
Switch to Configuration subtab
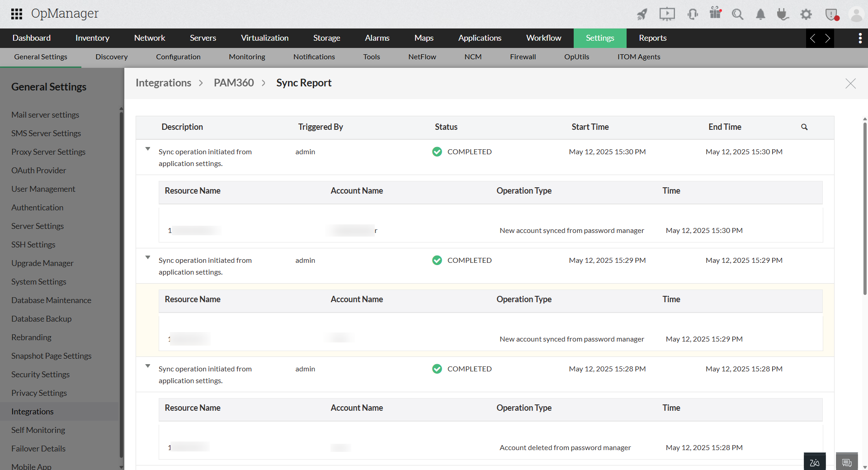pos(178,57)
